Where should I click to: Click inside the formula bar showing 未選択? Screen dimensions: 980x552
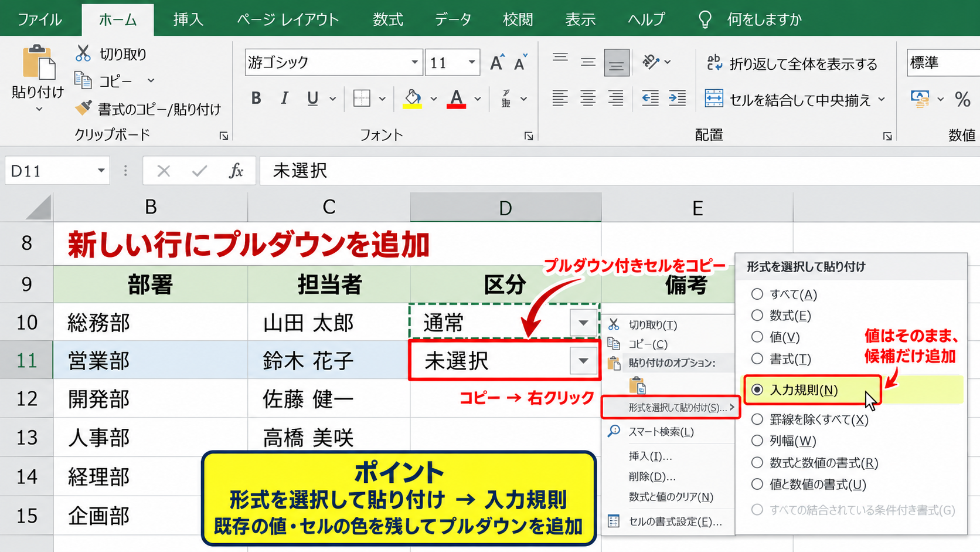[x=620, y=171]
